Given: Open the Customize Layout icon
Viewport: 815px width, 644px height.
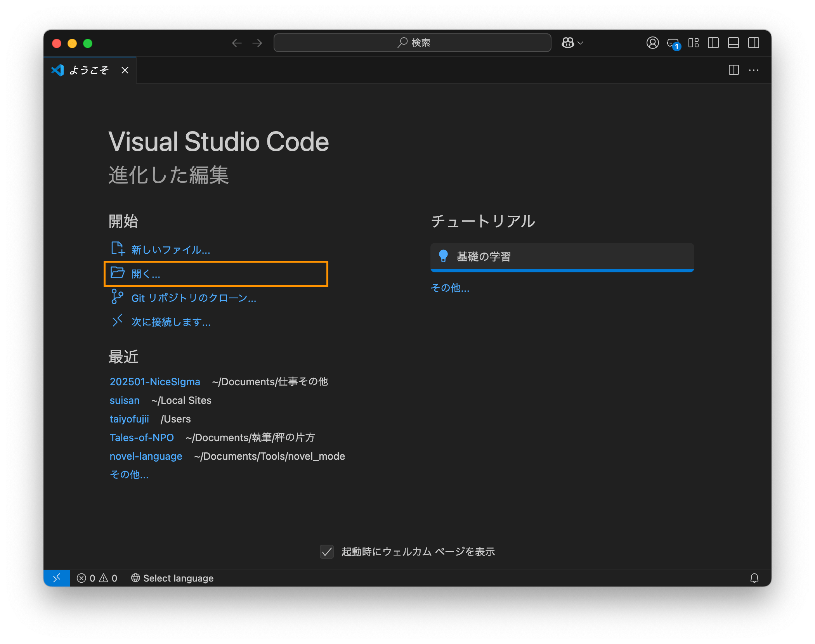Looking at the screenshot, I should point(694,43).
